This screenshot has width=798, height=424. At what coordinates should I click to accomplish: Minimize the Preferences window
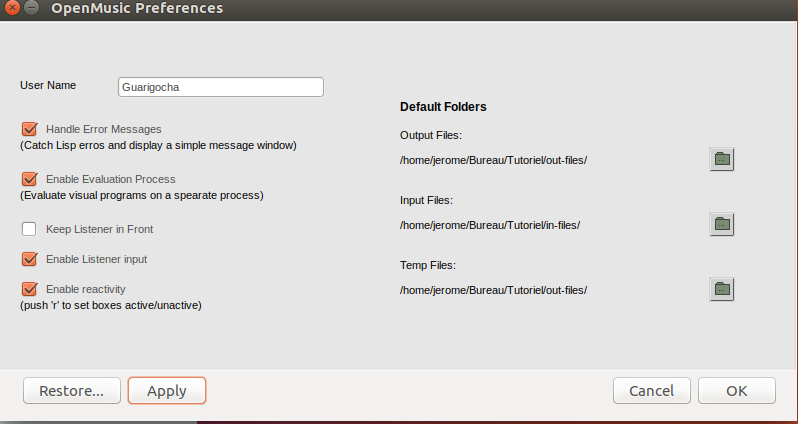coord(32,8)
